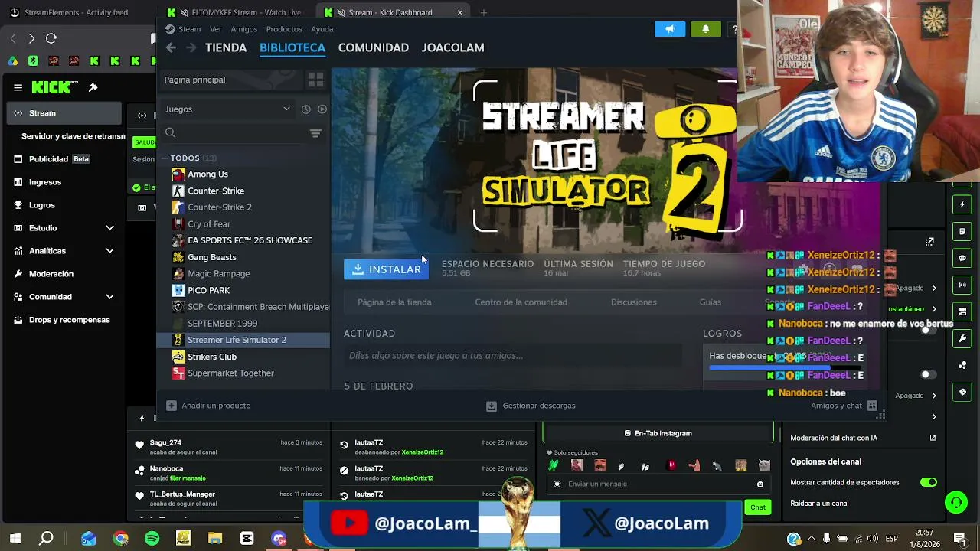Expand the Juegos filter dropdown
980x551 pixels.
(x=286, y=109)
